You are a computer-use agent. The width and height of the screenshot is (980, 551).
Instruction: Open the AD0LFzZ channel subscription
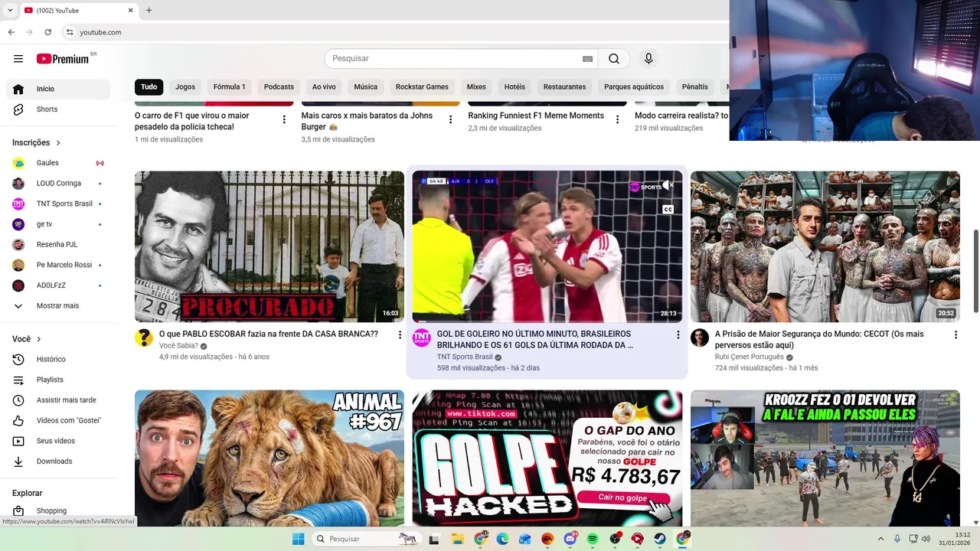coord(58,285)
